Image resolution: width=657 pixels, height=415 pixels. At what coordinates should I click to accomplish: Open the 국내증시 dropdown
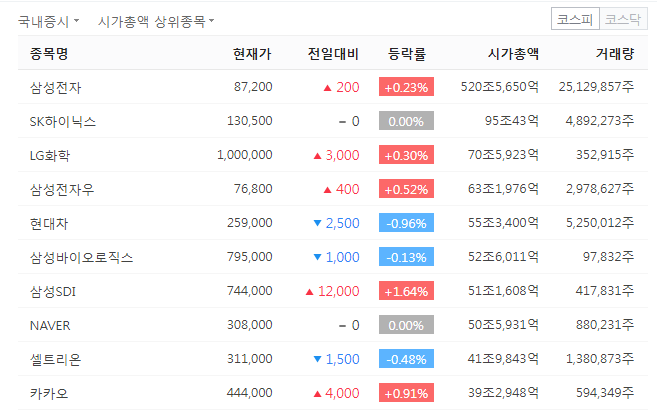48,21
